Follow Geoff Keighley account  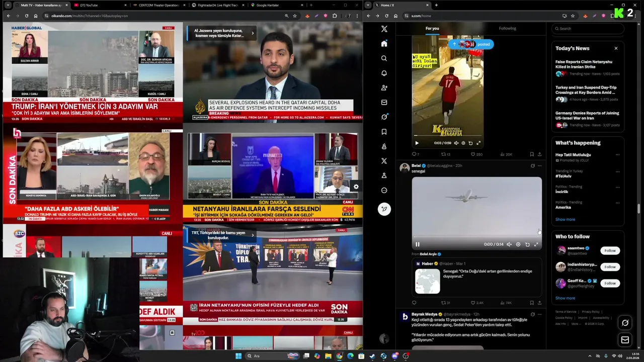pos(610,283)
